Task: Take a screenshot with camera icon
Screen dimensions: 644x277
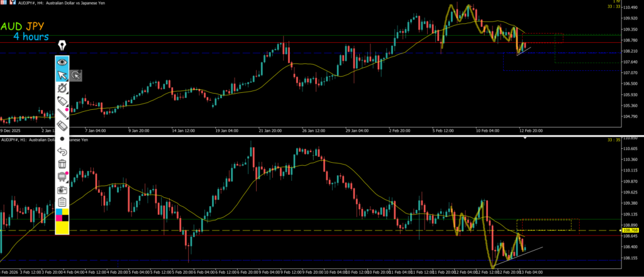Action: click(62, 189)
